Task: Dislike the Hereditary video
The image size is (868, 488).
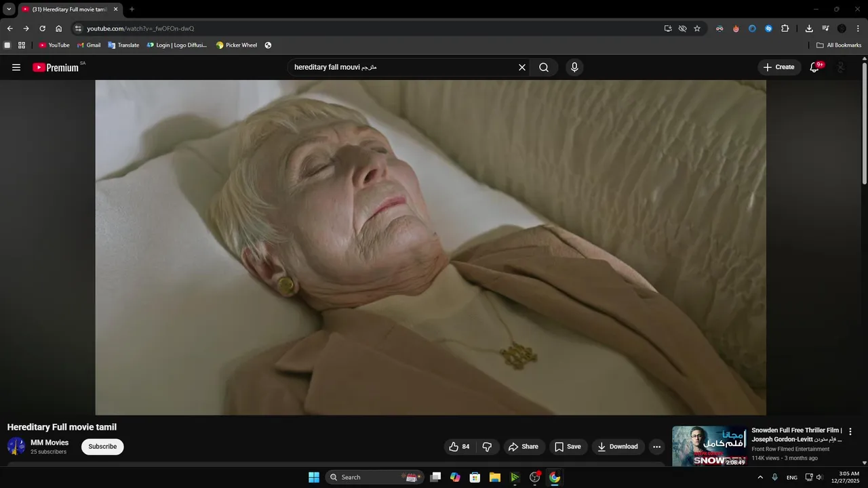Action: pyautogui.click(x=487, y=447)
